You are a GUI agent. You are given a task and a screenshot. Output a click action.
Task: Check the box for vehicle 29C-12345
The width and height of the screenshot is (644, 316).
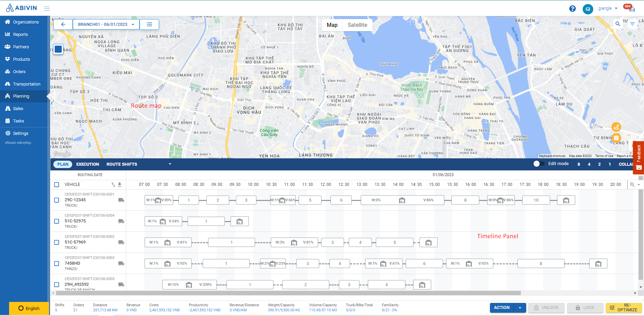coord(57,200)
